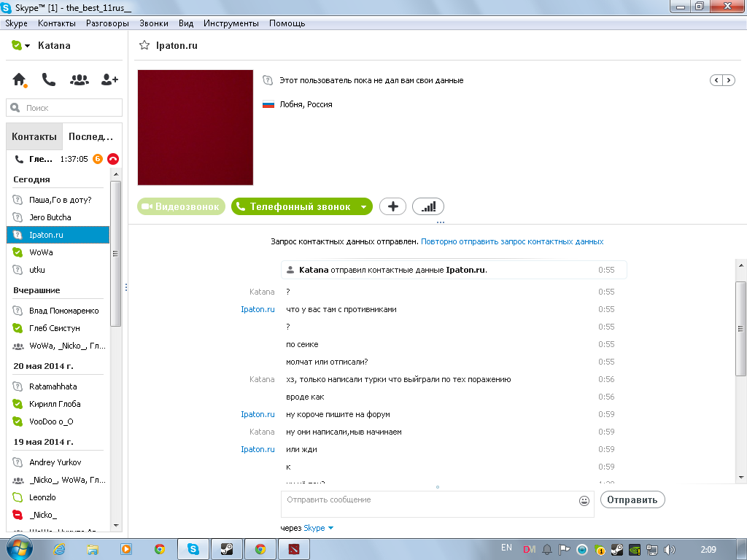Open Action Center flag tray icon

click(565, 550)
